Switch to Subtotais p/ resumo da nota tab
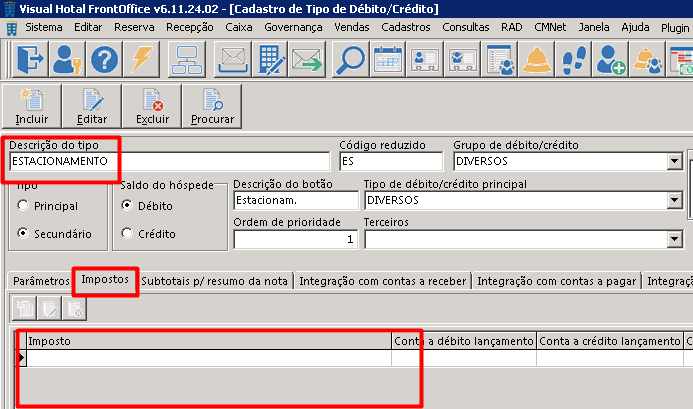The width and height of the screenshot is (693, 409). pyautogui.click(x=214, y=281)
